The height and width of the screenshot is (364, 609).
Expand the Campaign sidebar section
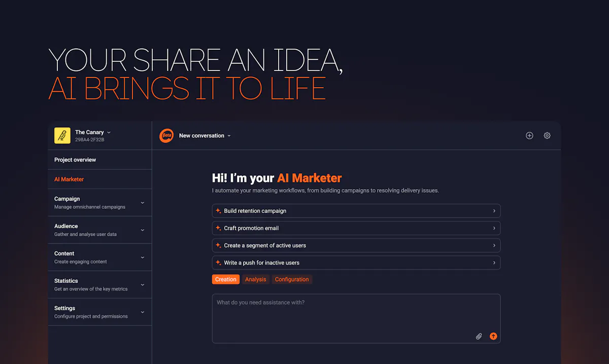tap(142, 203)
